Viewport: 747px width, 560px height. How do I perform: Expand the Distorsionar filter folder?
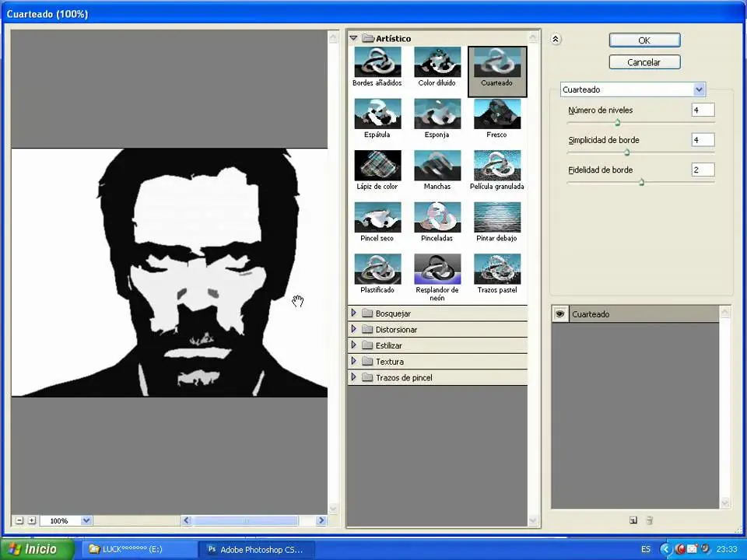pyautogui.click(x=353, y=329)
